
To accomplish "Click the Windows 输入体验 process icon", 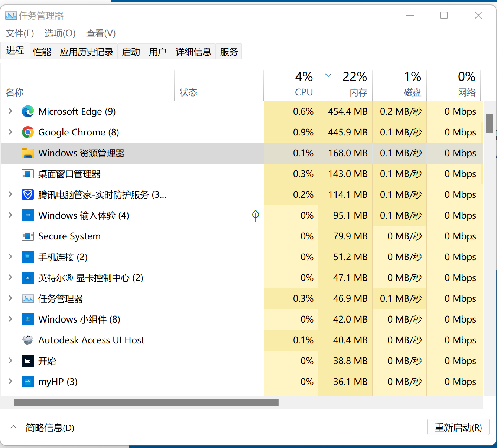I will click(x=28, y=215).
